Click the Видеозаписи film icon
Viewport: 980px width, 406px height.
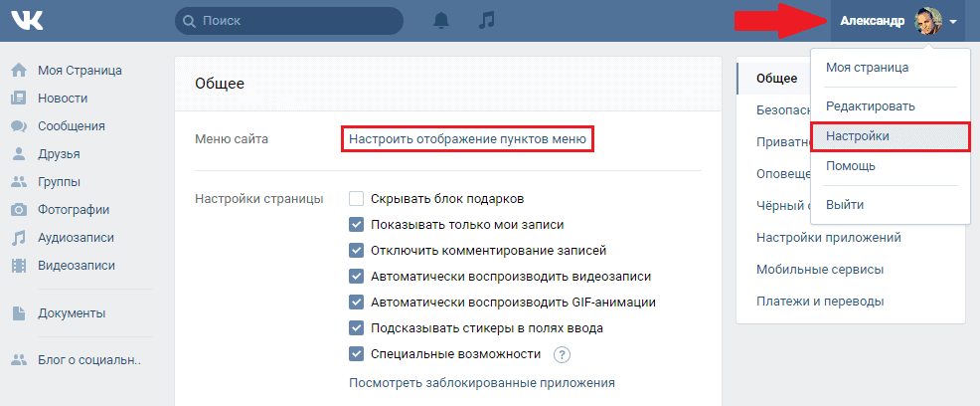click(x=18, y=266)
